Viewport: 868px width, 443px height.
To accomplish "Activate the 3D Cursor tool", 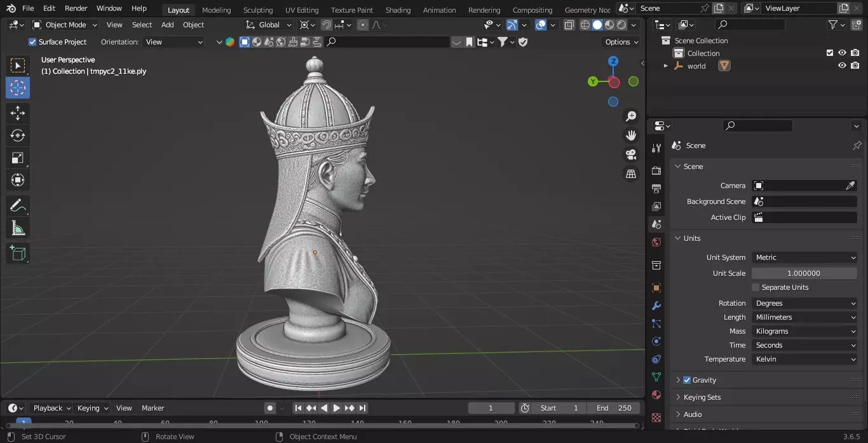I will (18, 88).
